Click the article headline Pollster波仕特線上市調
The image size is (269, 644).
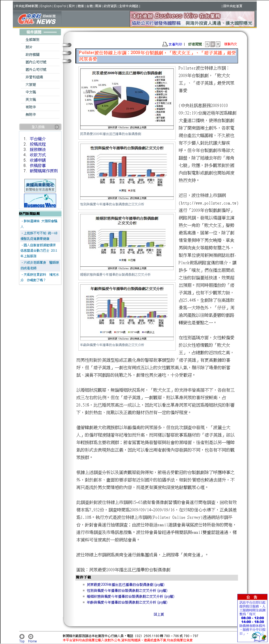tap(157, 56)
